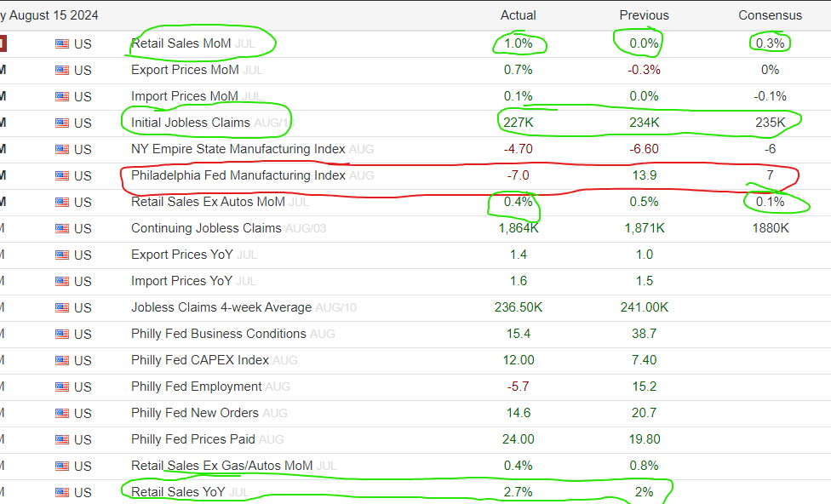View Philly Fed Business Conditions

coord(218,334)
